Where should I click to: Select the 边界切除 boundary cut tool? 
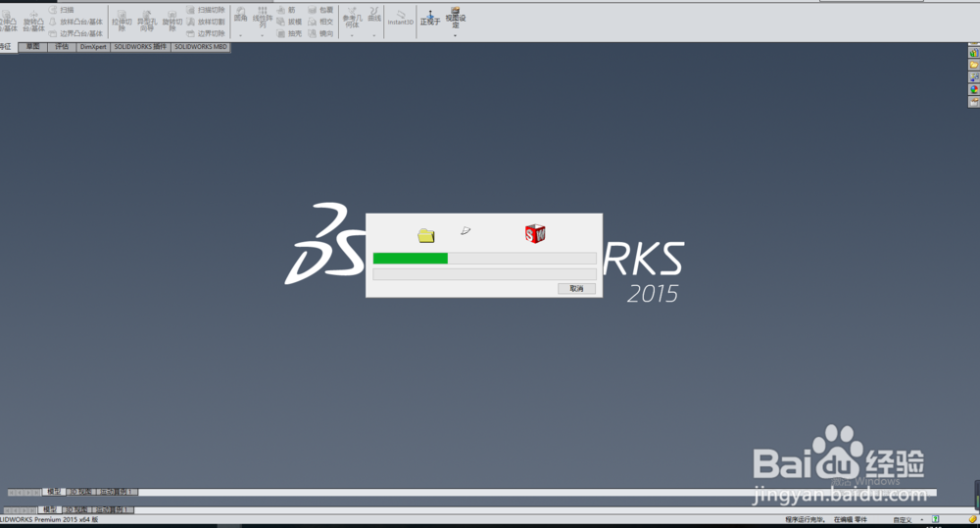point(206,33)
